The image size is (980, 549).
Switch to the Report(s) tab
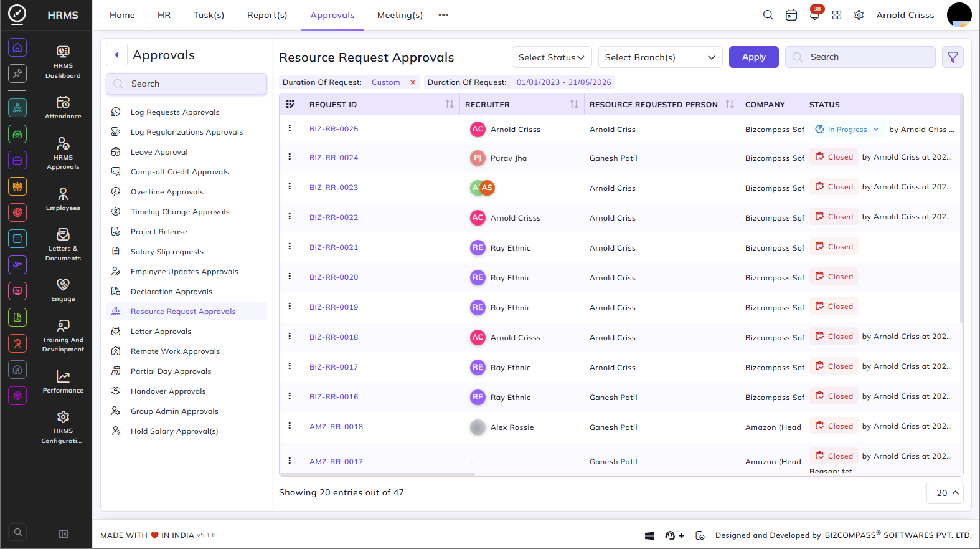coord(267,15)
